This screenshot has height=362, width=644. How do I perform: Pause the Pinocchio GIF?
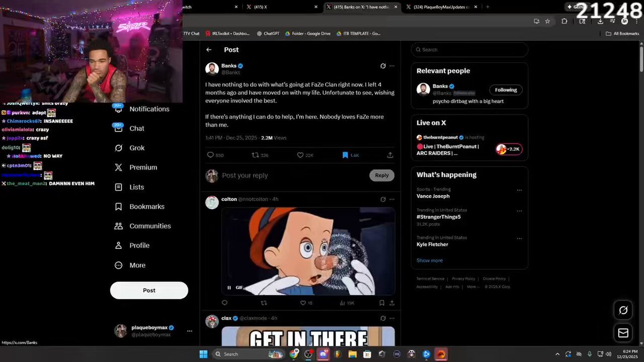click(x=229, y=287)
